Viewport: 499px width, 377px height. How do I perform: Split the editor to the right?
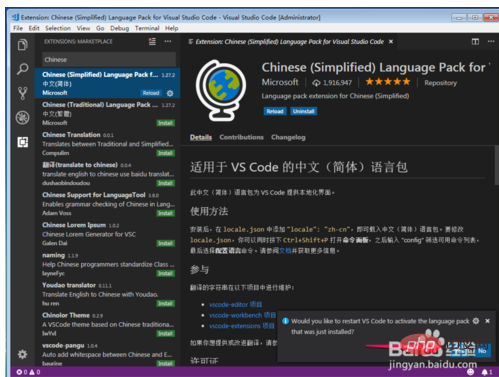coord(475,41)
